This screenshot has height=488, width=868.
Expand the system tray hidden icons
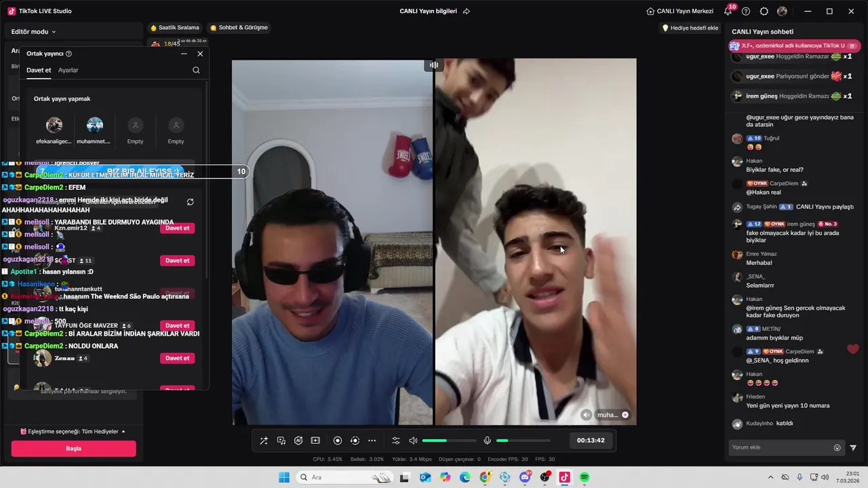tap(770, 478)
